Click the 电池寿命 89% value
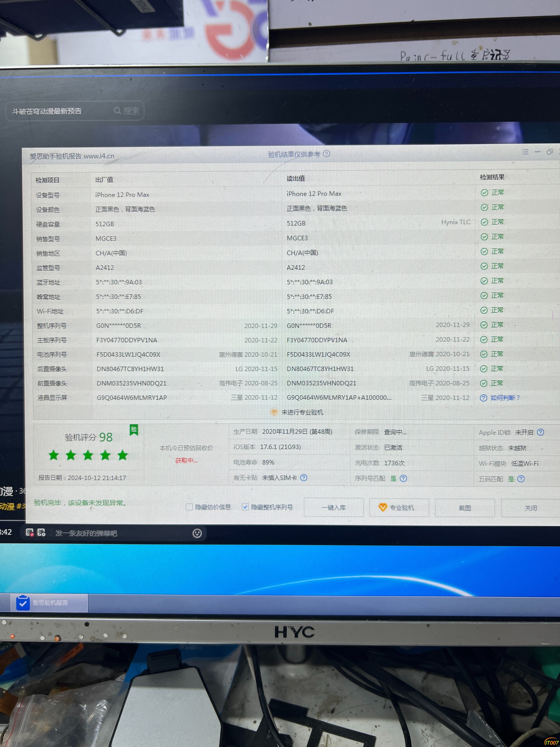The width and height of the screenshot is (560, 747). (268, 462)
